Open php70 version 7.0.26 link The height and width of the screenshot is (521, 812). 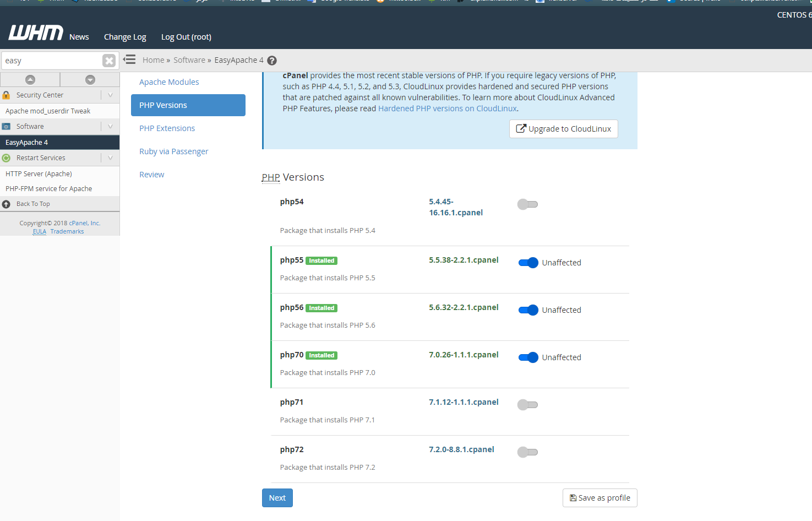(x=464, y=355)
